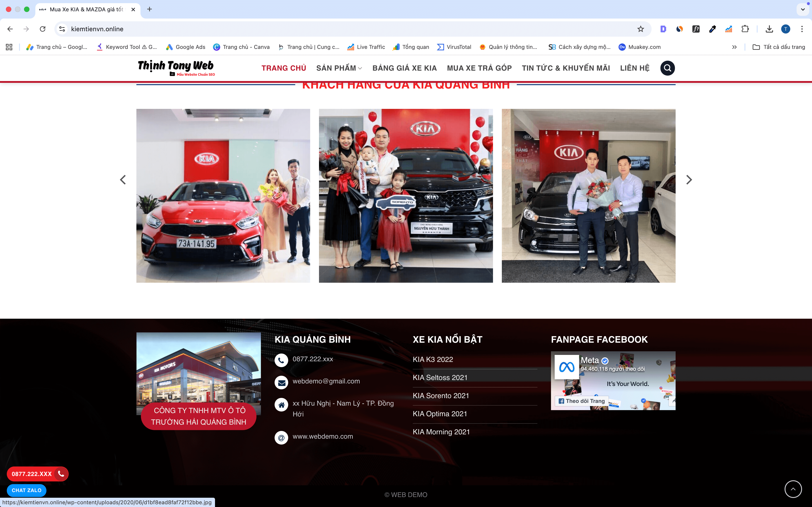Open the red KIA car customer photo
This screenshot has width=812, height=507.
(223, 196)
